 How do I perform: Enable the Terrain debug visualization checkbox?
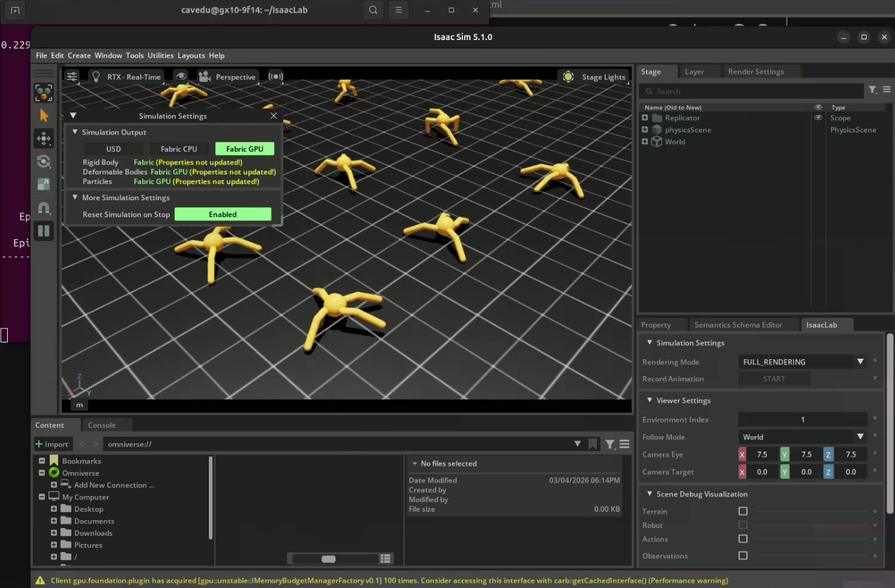[x=743, y=511]
